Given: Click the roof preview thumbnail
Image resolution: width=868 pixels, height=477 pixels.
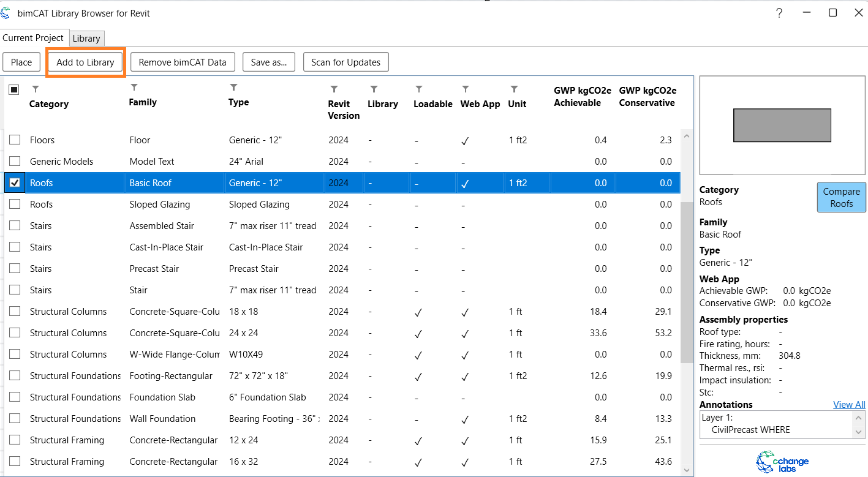Looking at the screenshot, I should pos(782,126).
